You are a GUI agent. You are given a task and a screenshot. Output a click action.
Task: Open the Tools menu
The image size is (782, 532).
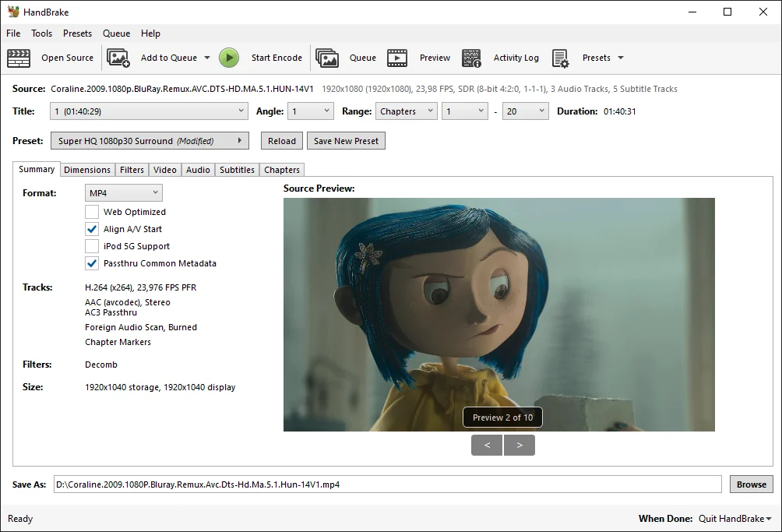click(x=41, y=33)
